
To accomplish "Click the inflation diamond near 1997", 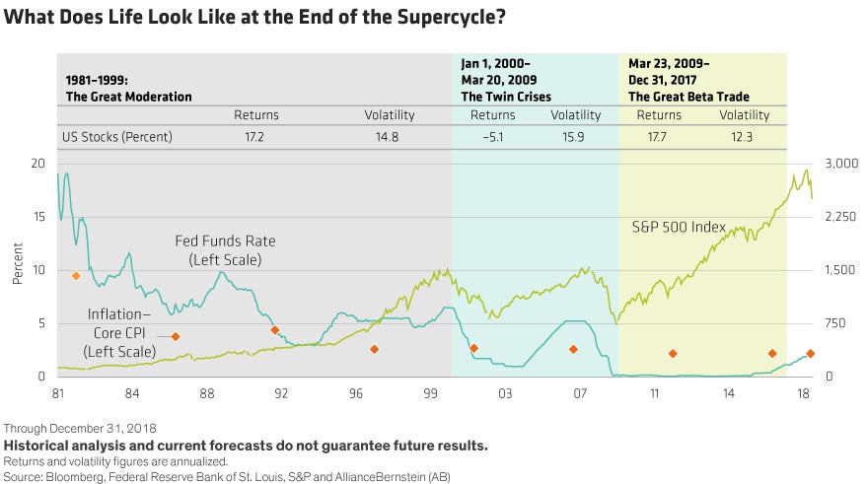I will [374, 349].
